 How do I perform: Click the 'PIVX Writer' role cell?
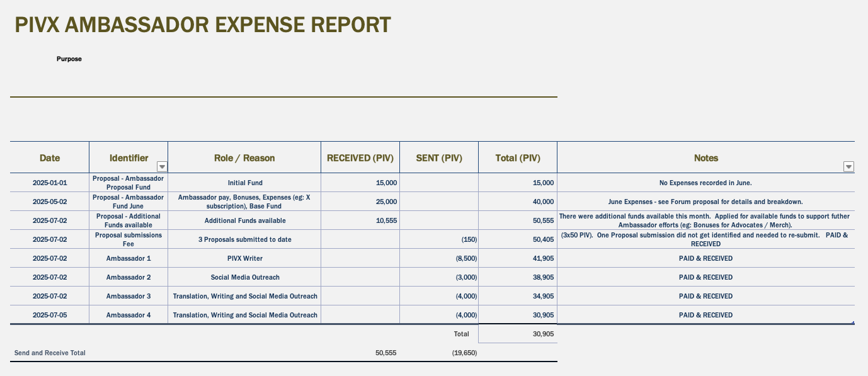[244, 258]
